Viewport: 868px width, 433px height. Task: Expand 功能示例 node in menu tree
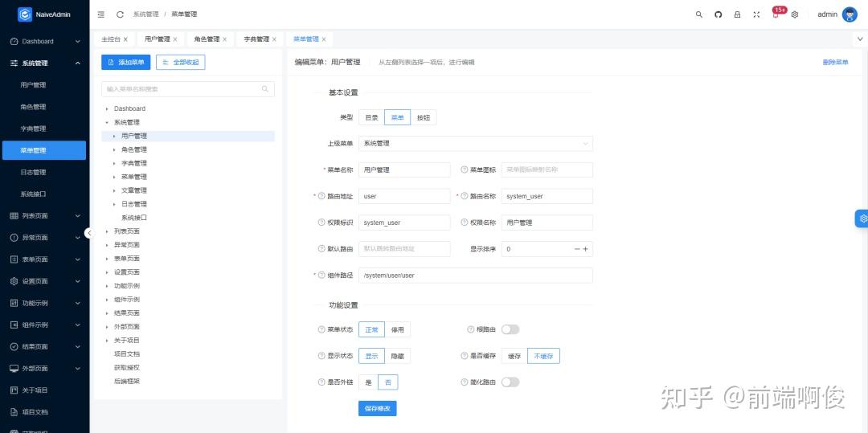coord(108,286)
